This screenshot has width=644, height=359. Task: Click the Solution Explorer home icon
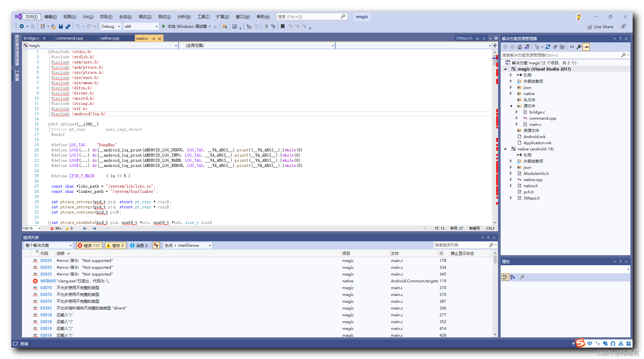pos(520,47)
